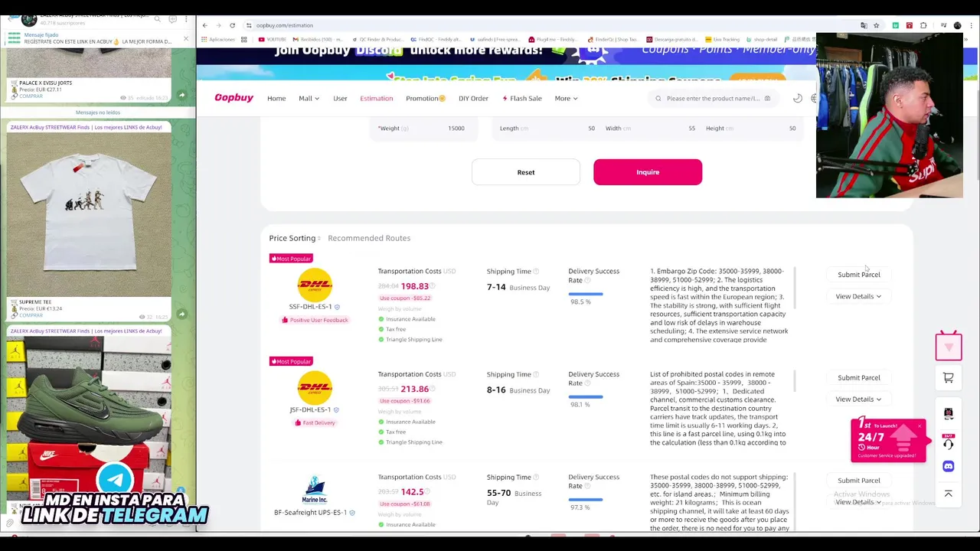Click the Height input field
The width and height of the screenshot is (980, 551).
(x=750, y=128)
